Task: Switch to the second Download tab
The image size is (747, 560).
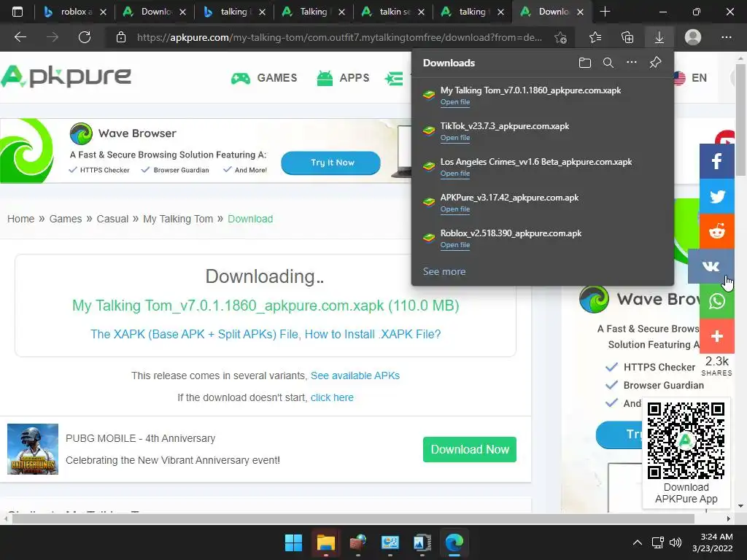Action: [552, 12]
